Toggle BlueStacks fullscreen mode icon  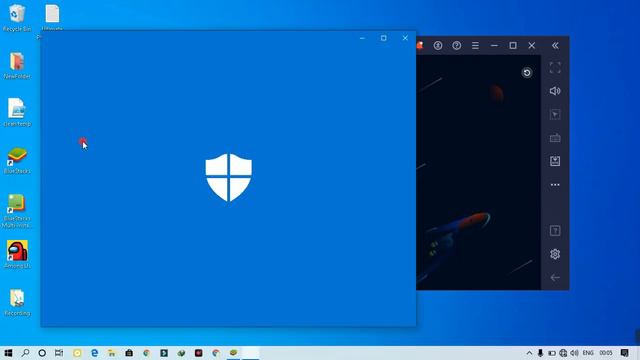coord(555,68)
